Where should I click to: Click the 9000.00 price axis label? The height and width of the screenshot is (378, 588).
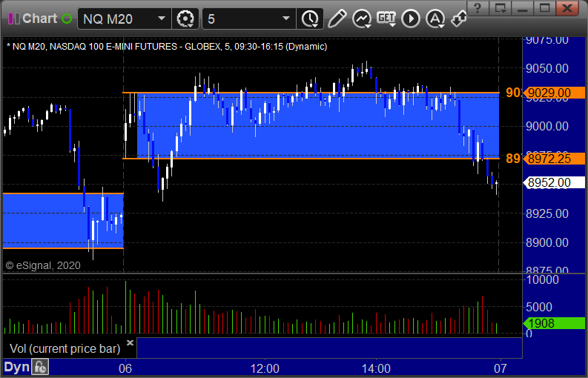[547, 126]
